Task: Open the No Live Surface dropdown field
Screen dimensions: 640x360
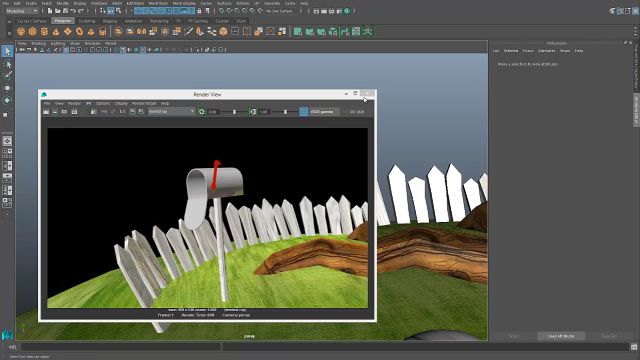Action: tap(281, 11)
